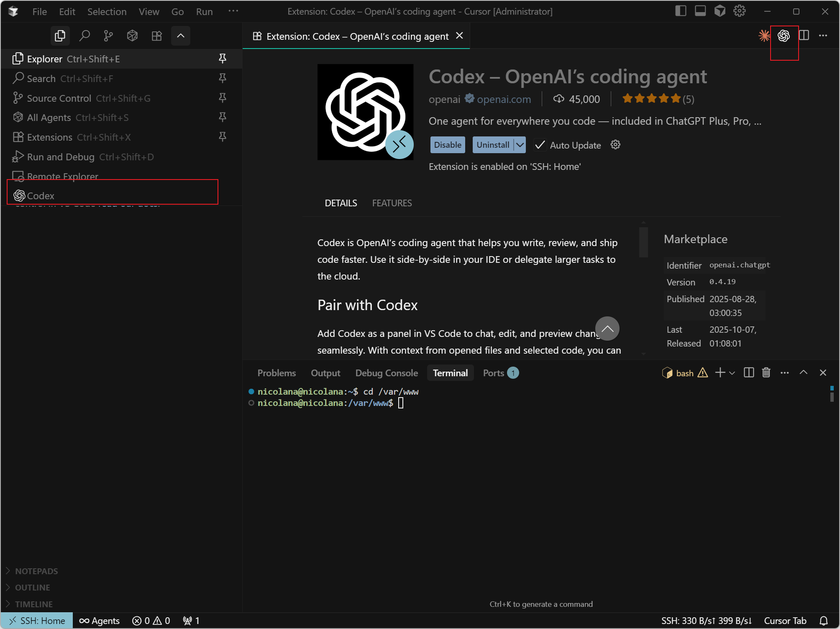
Task: Open the openai.com publisher link
Action: pyautogui.click(x=503, y=99)
